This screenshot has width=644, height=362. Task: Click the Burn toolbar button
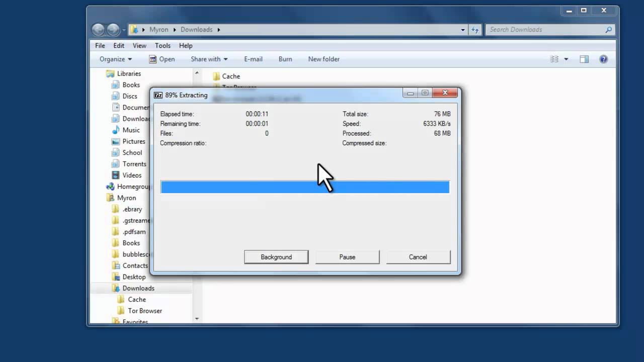click(285, 59)
